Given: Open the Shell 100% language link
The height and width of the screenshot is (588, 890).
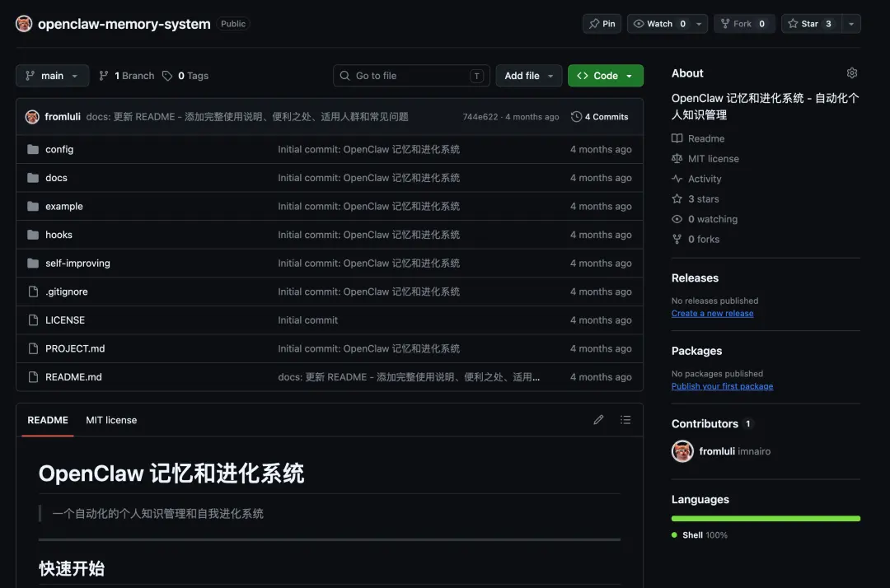Looking at the screenshot, I should click(x=700, y=534).
